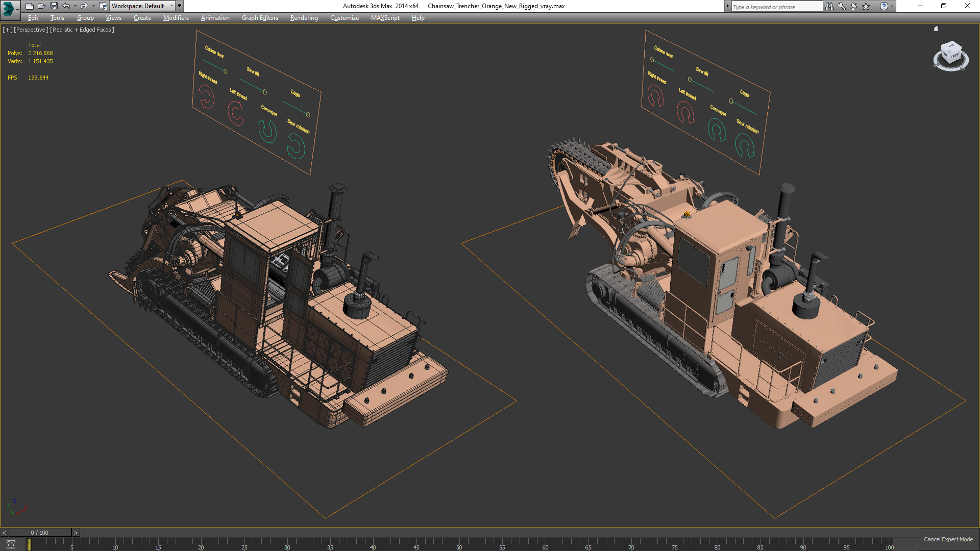Image resolution: width=980 pixels, height=551 pixels.
Task: Open a file via folder icon
Action: click(41, 6)
